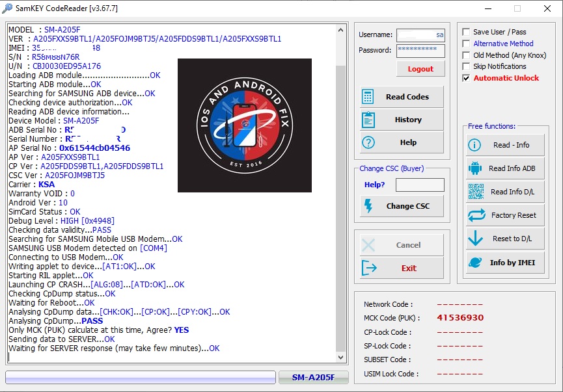This screenshot has height=392, width=563.
Task: Click the Password input field
Action: [420, 50]
